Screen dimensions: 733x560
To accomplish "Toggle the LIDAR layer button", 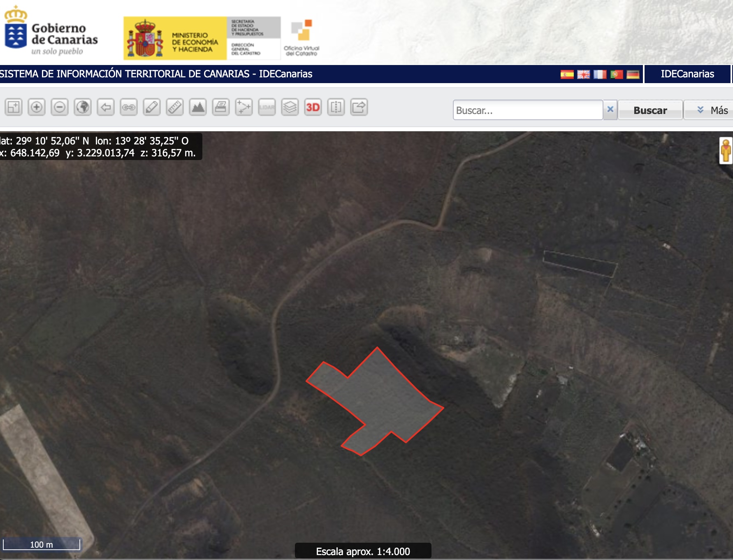I will click(267, 107).
